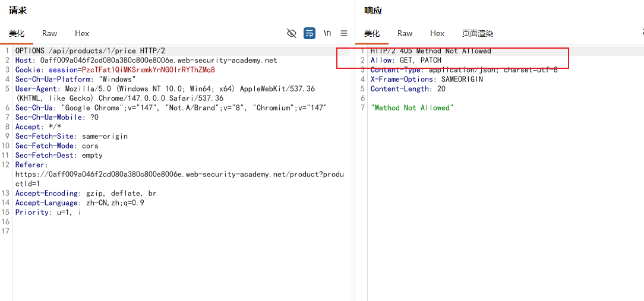This screenshot has width=644, height=301.
Task: Toggle the crossed-eye visibility icon in request panel
Action: click(x=292, y=33)
